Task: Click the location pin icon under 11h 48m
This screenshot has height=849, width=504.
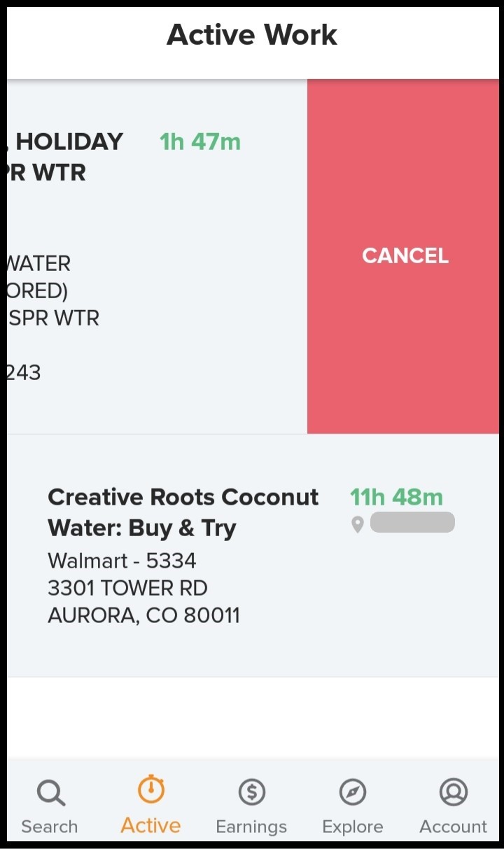Action: [x=357, y=524]
